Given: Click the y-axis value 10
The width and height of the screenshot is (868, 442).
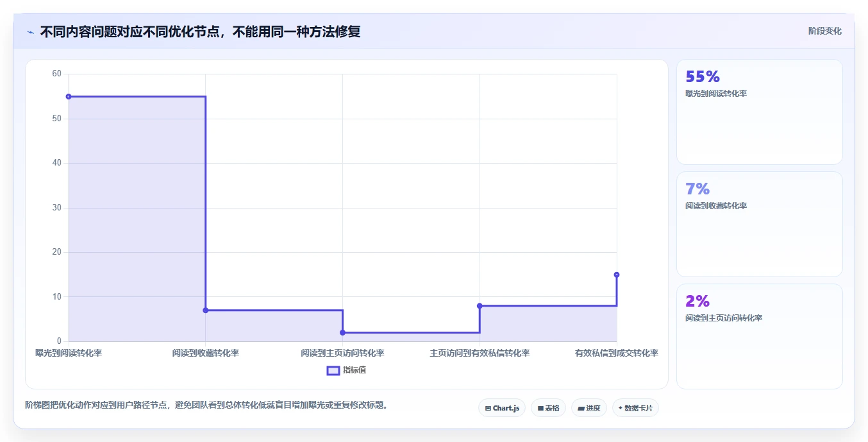Looking at the screenshot, I should [x=56, y=297].
